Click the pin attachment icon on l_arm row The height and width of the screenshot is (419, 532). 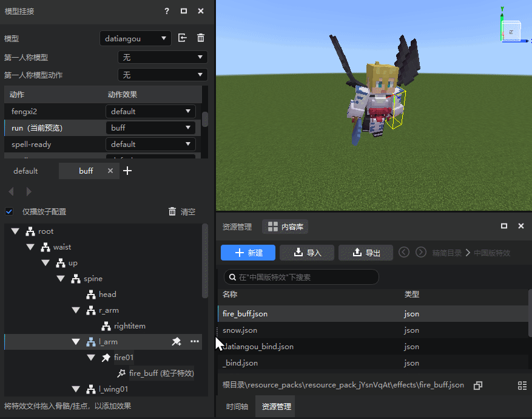point(177,342)
